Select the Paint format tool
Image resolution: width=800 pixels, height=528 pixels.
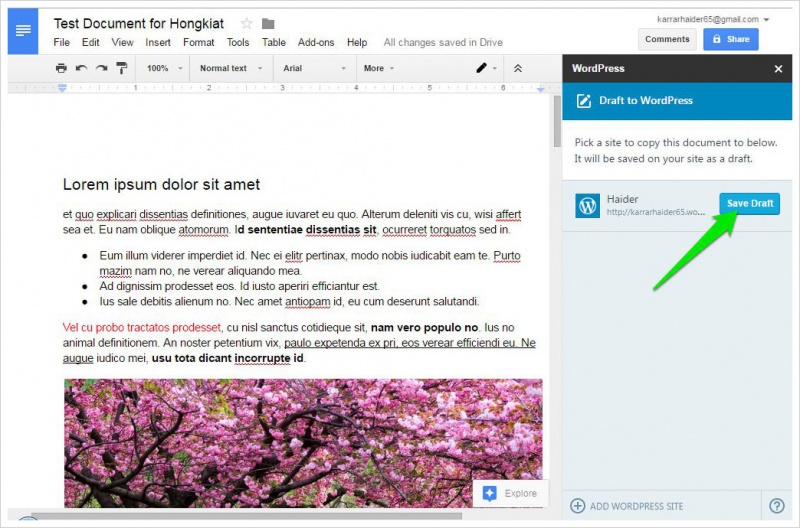point(122,68)
